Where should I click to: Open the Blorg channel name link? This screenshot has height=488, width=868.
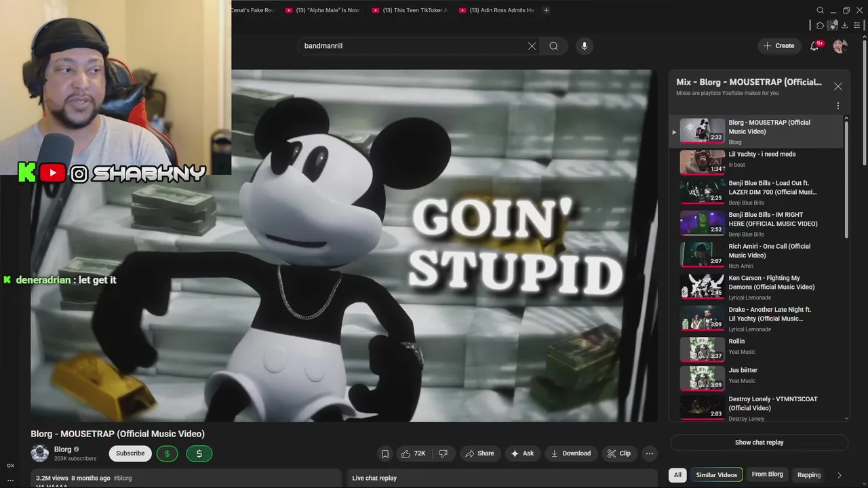point(62,449)
